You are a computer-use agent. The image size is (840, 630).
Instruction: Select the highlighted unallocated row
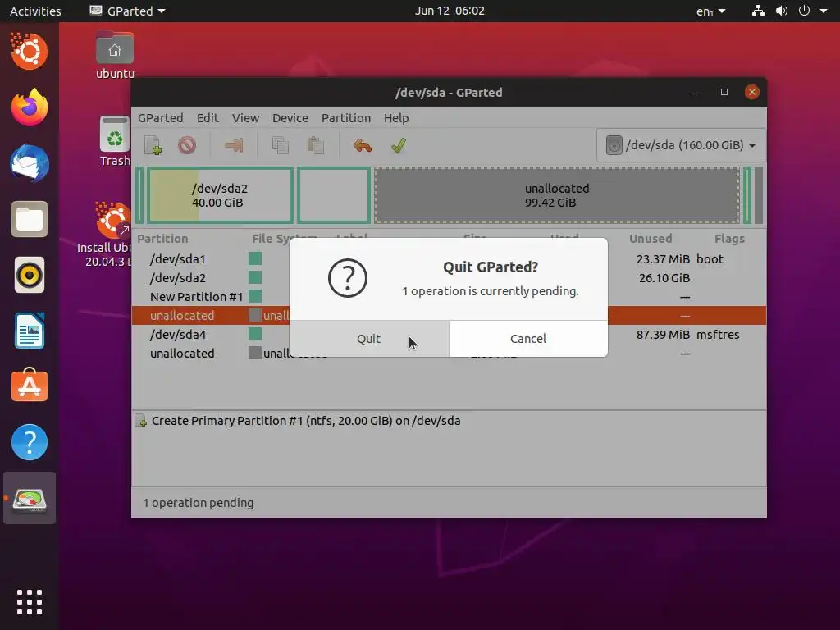[x=449, y=316]
